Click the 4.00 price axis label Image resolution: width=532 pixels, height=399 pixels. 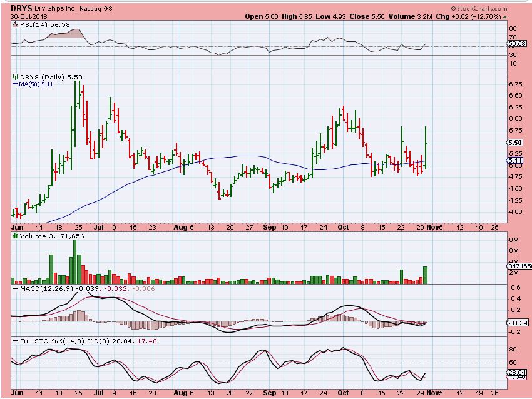516,212
